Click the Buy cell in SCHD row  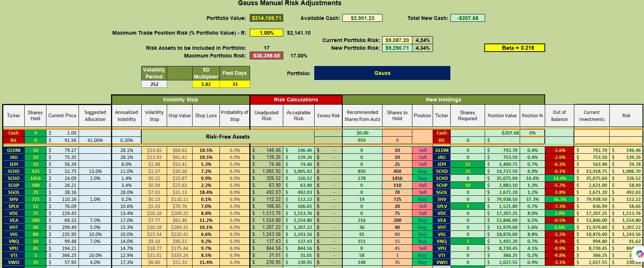[422, 171]
